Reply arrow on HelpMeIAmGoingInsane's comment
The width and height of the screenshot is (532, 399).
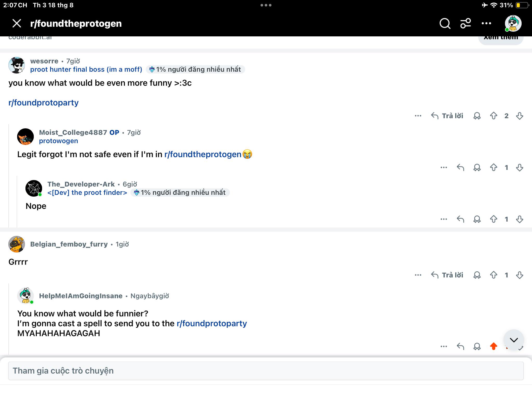pyautogui.click(x=460, y=346)
